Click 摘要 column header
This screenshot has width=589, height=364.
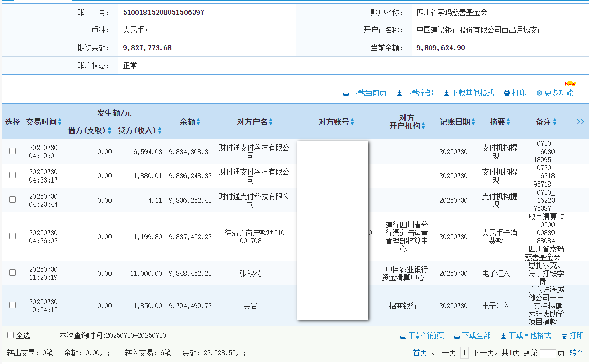(497, 122)
